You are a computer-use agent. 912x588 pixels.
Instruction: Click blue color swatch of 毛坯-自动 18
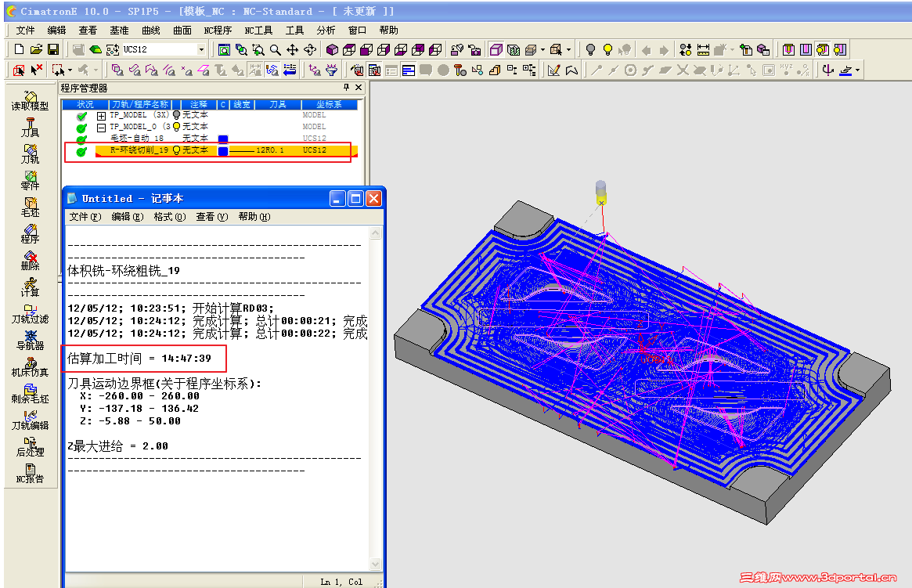223,139
